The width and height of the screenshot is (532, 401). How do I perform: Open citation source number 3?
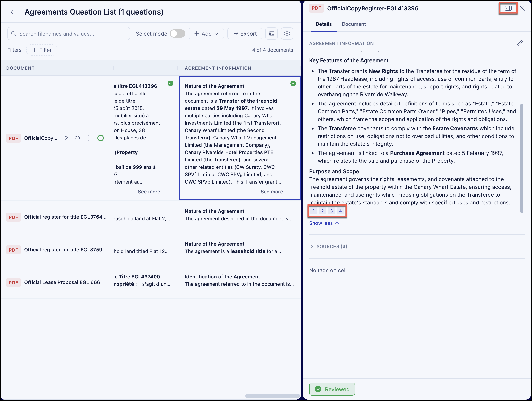tap(331, 211)
